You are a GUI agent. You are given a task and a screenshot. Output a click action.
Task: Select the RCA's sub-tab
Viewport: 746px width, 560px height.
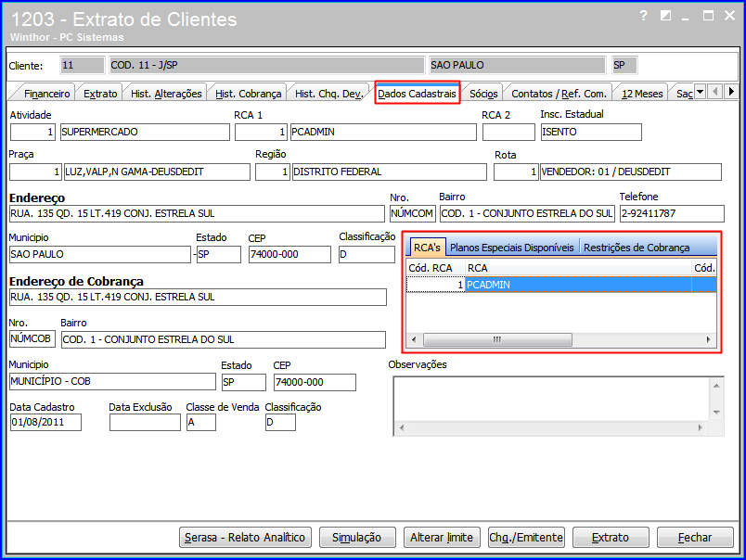pos(427,248)
